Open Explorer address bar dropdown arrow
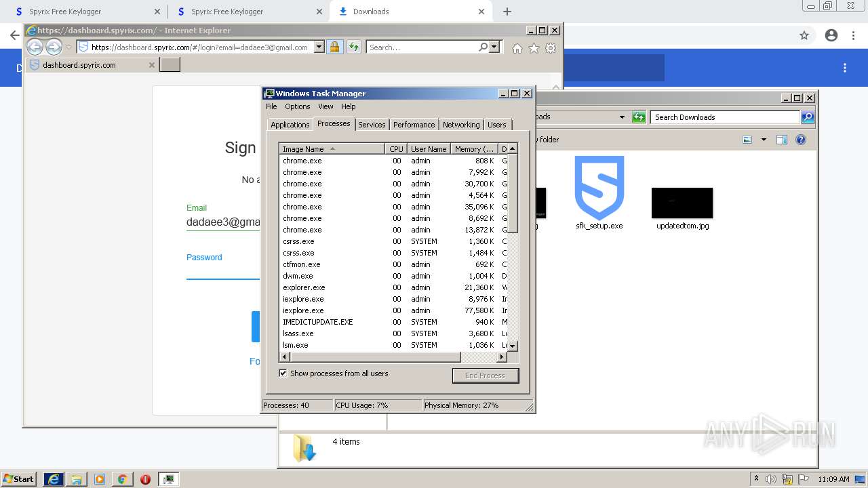The image size is (868, 488). pyautogui.click(x=622, y=117)
